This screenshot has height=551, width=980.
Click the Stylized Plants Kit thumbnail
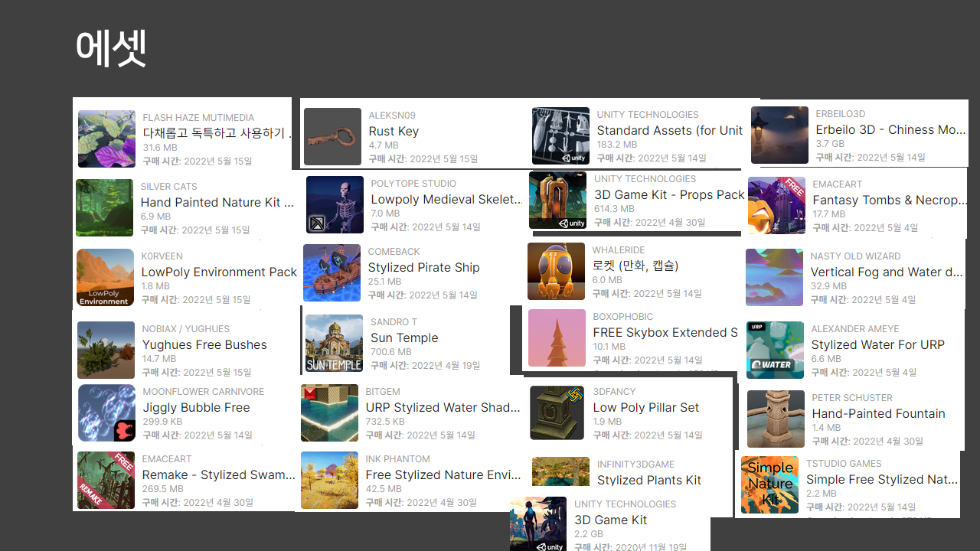tap(560, 471)
